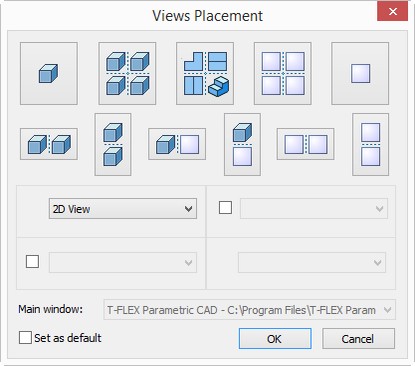The width and height of the screenshot is (415, 366).
Task: Select 3D view above 2D view layout
Action: point(242,144)
